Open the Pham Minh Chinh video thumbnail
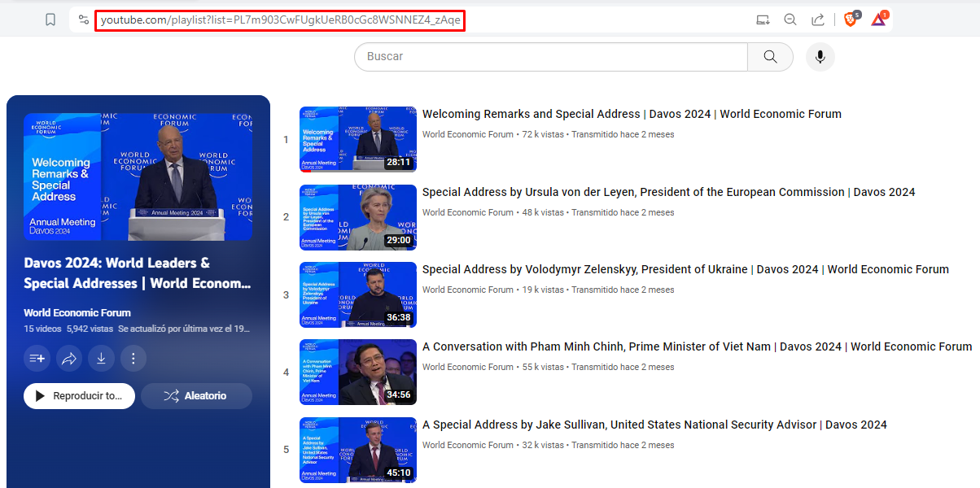Viewport: 980px width, 488px height. pos(358,372)
